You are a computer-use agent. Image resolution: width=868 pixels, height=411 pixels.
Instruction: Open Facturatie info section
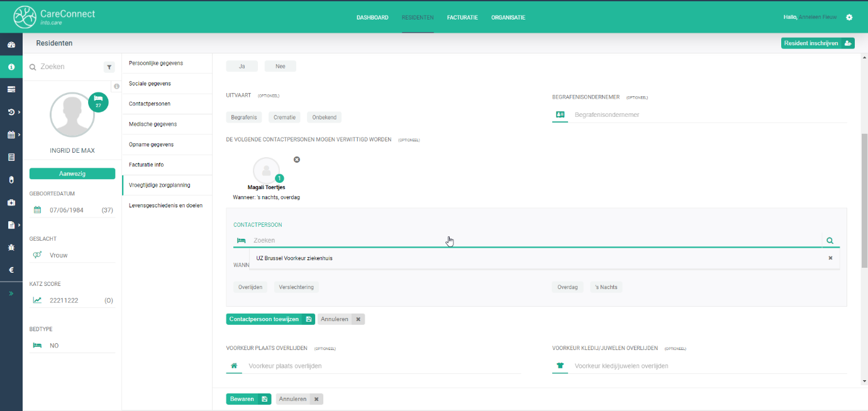167,165
